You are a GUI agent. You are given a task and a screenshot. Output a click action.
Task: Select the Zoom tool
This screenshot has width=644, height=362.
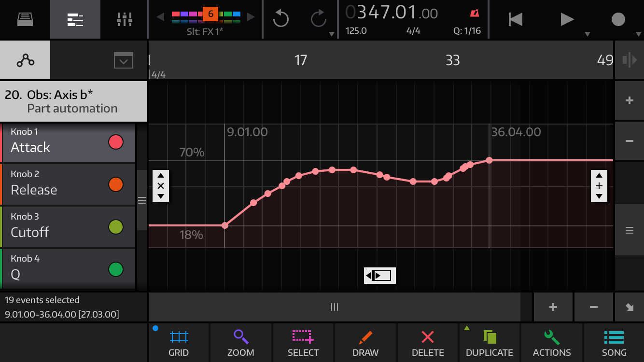(x=240, y=343)
